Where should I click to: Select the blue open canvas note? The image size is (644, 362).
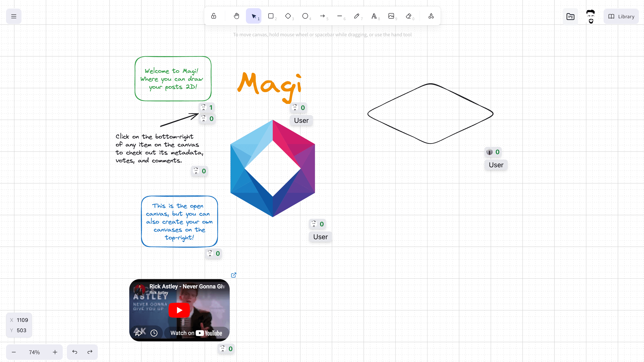click(x=179, y=221)
